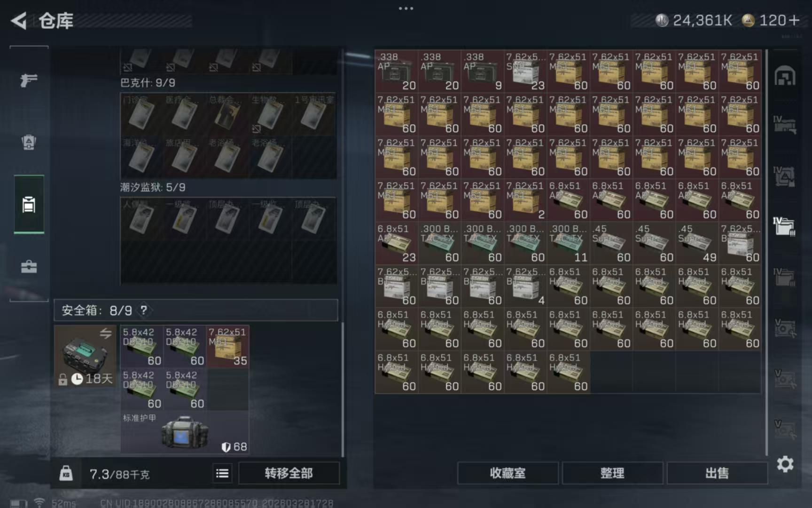The width and height of the screenshot is (812, 508).
Task: Tap the padlock icon on the safe box
Action: [62, 379]
